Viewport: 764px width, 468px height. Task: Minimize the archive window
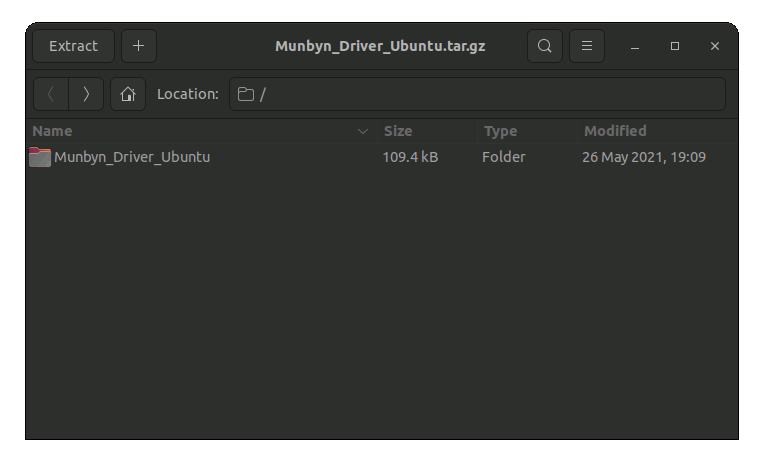tap(635, 46)
